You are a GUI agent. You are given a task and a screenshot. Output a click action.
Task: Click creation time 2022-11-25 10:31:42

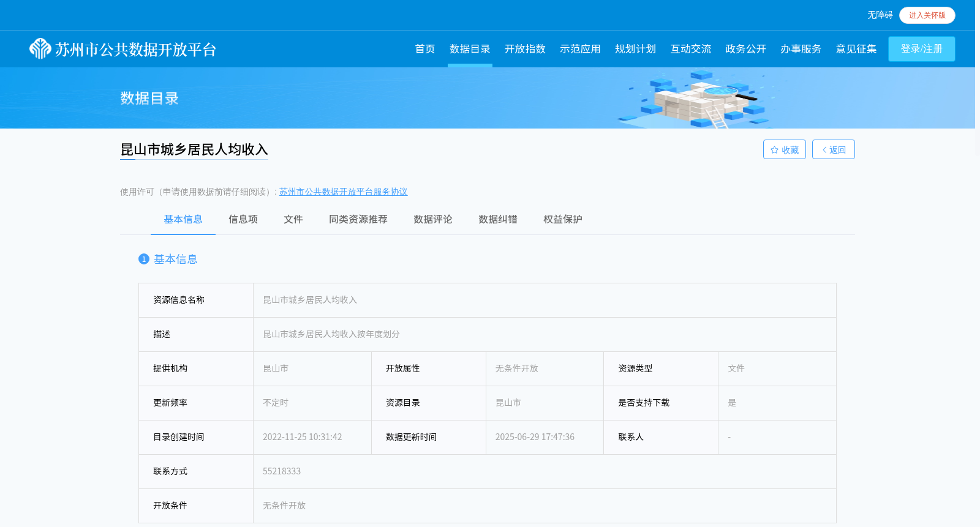303,437
